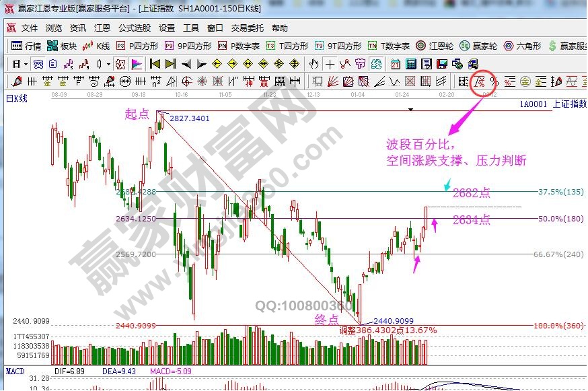
Task: Click the 日K线 chart label
Action: click(x=17, y=98)
